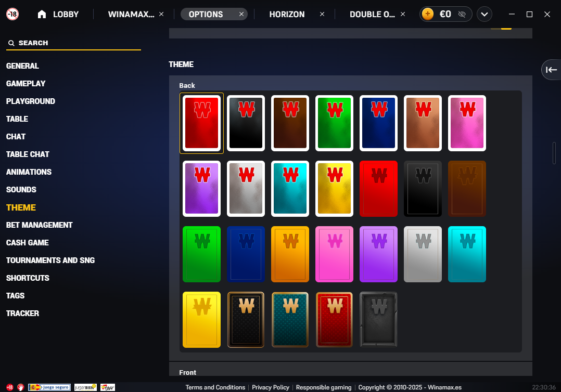Select red gold-trimmed patterned card back

tap(334, 320)
